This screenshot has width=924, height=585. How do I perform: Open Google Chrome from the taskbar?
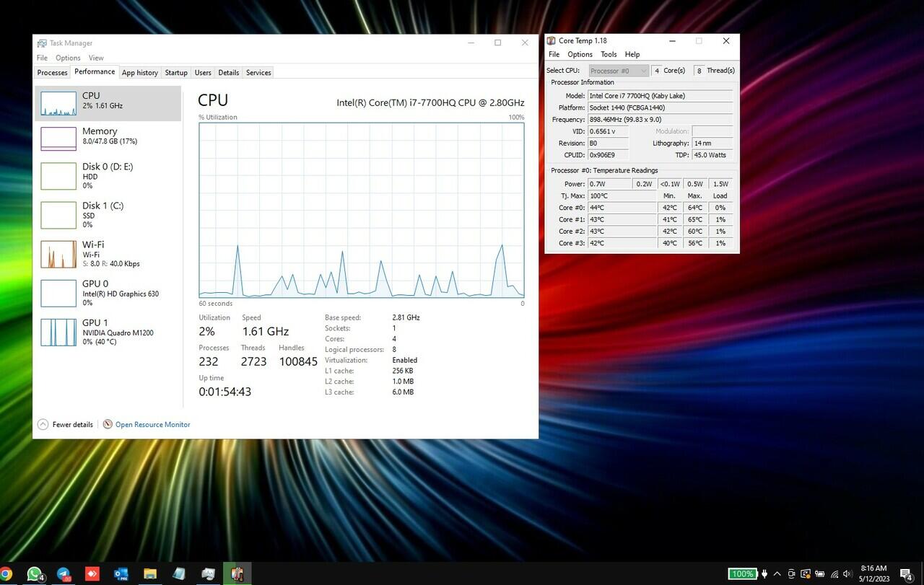click(6, 574)
